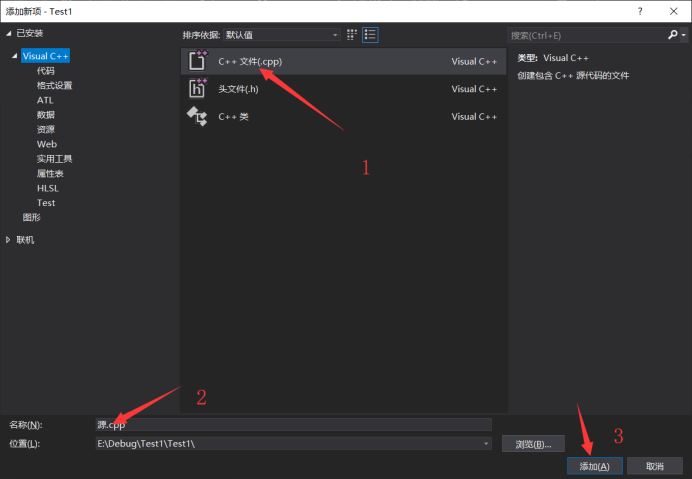Collapse the Visual C++ tree node
Screen dimensions: 692x479
tap(15, 56)
